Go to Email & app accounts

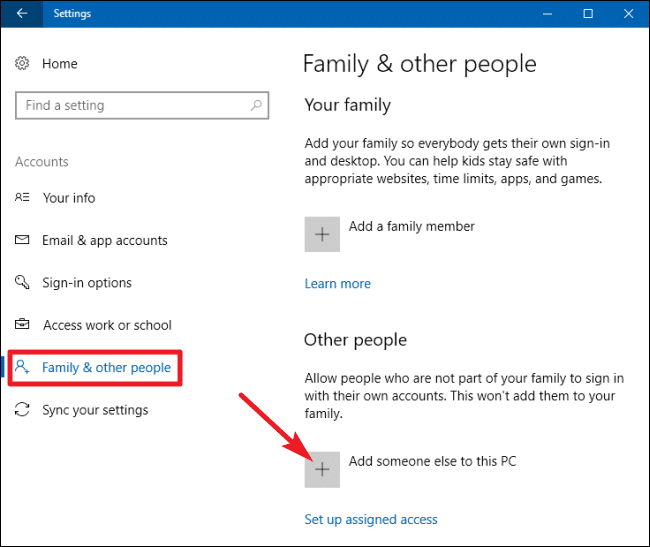point(105,241)
